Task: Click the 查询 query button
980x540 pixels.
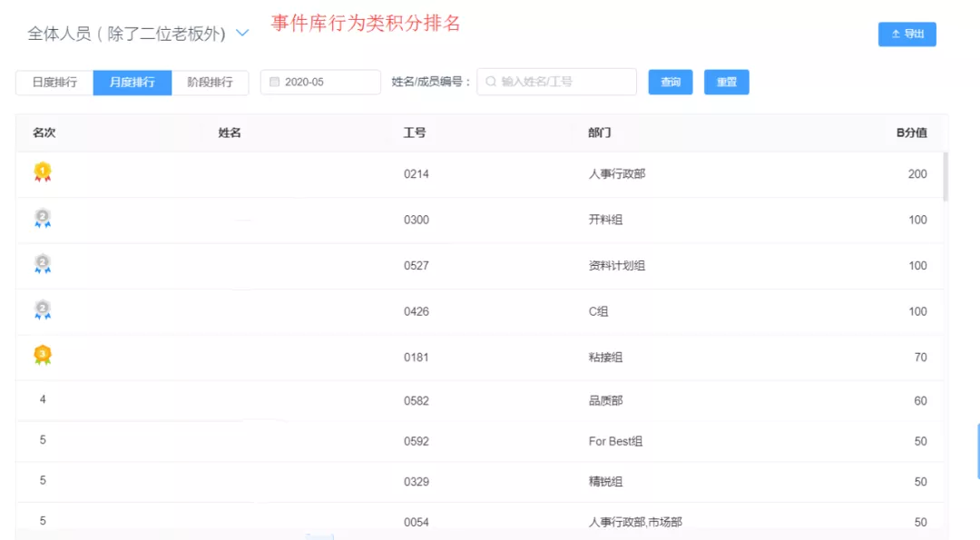Action: coord(670,82)
